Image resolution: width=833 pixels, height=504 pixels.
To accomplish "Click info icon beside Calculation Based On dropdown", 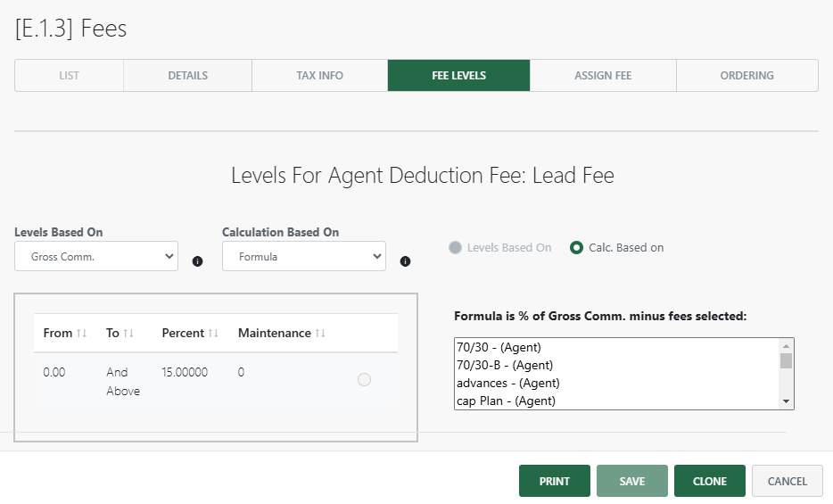I will tap(405, 261).
